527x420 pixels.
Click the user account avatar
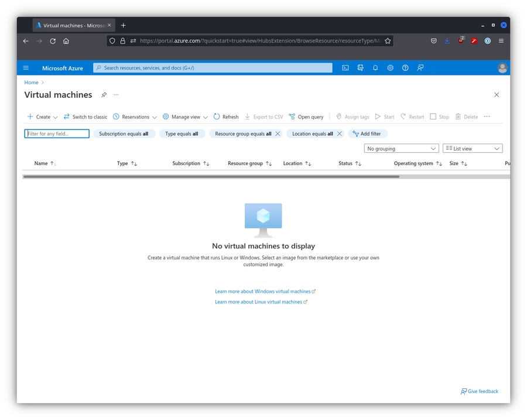[x=502, y=68]
